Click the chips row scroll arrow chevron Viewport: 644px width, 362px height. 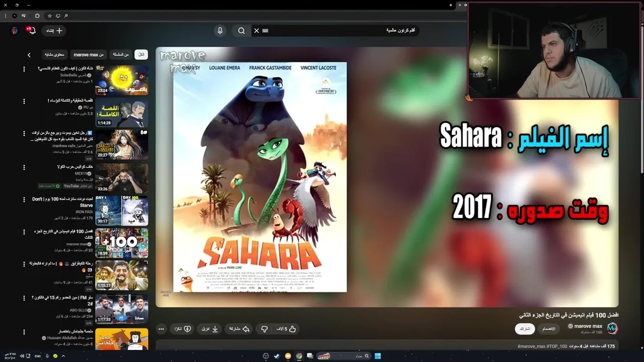click(29, 55)
